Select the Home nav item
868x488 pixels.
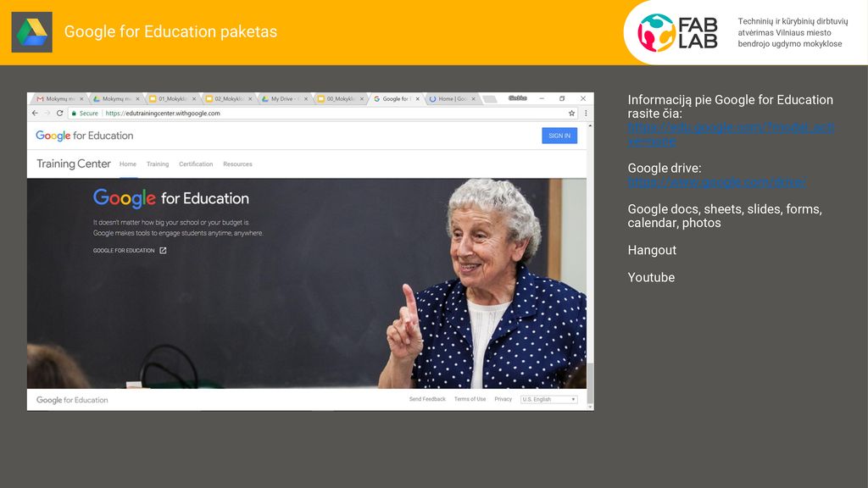(128, 164)
